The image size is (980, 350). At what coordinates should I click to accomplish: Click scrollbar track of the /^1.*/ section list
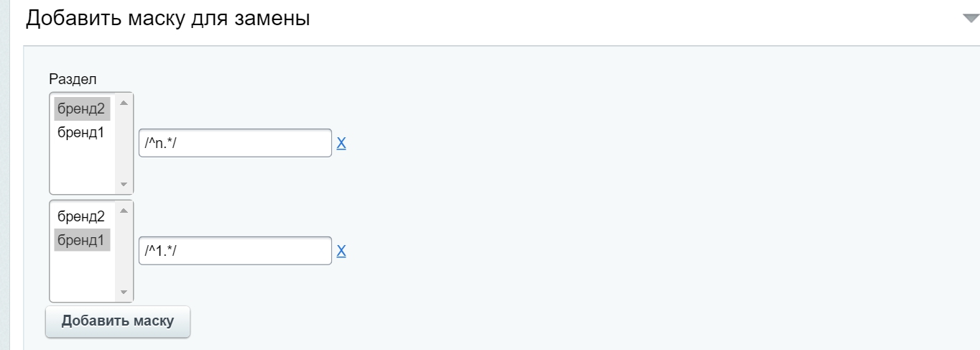(123, 252)
